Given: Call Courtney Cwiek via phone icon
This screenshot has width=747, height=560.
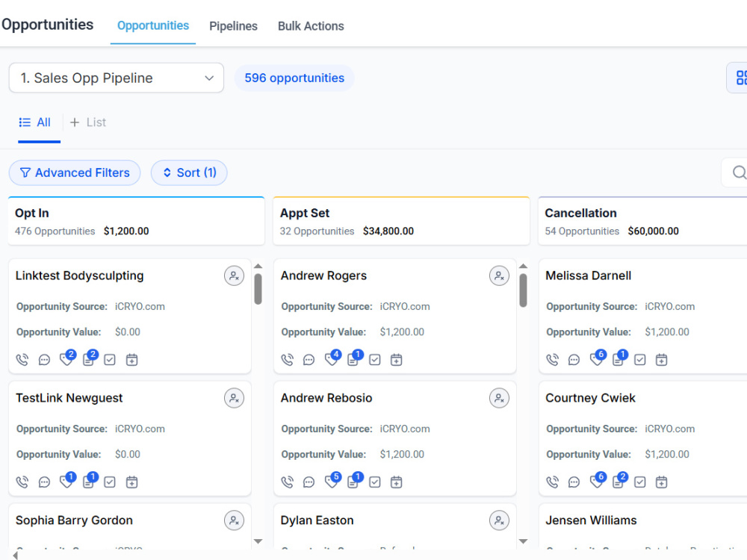Looking at the screenshot, I should pyautogui.click(x=552, y=482).
